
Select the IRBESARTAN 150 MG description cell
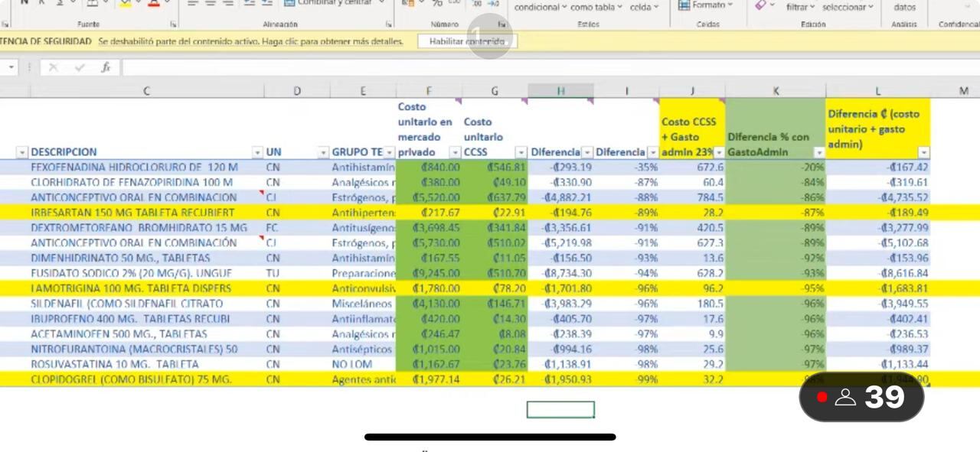[133, 213]
